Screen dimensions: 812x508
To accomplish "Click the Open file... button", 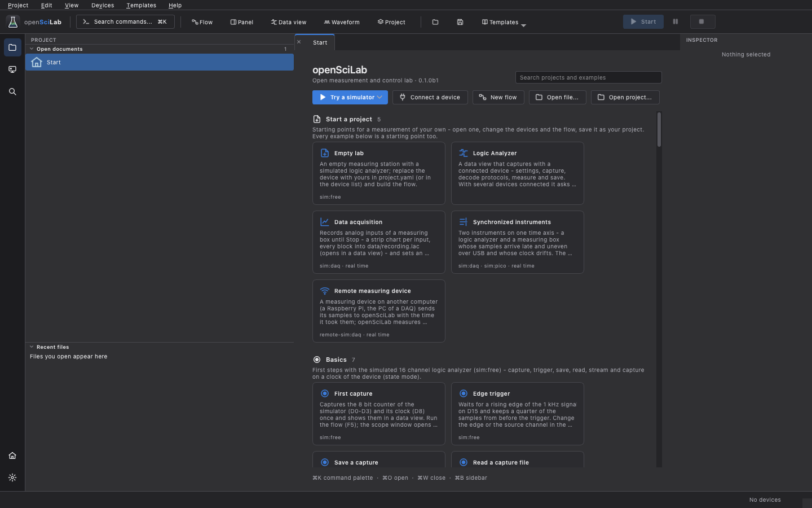I will click(557, 97).
